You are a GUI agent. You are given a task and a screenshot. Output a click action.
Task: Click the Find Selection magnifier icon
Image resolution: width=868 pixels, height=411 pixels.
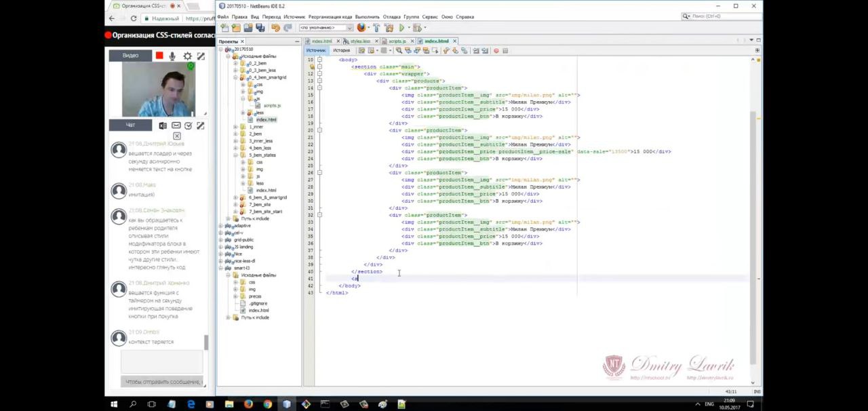[x=399, y=51]
